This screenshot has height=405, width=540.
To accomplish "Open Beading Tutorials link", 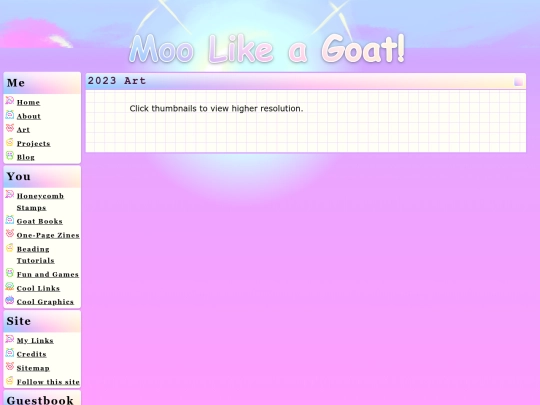I will click(x=35, y=255).
